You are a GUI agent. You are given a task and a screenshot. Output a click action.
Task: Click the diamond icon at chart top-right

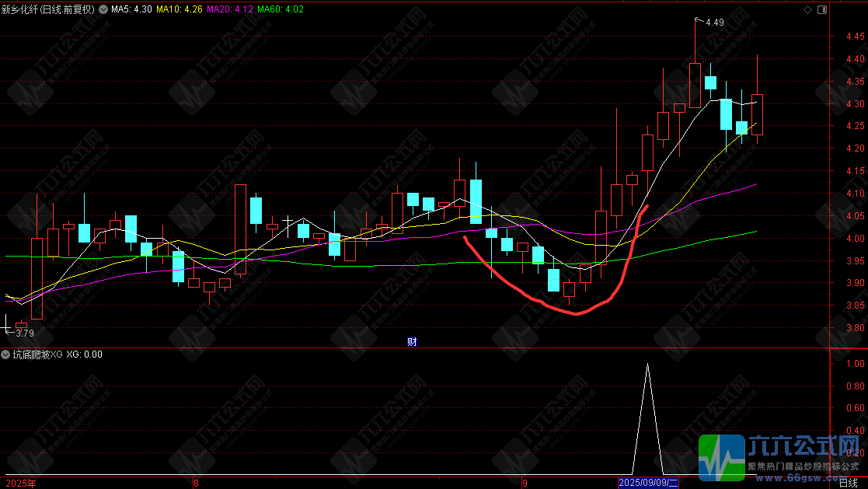tap(807, 9)
